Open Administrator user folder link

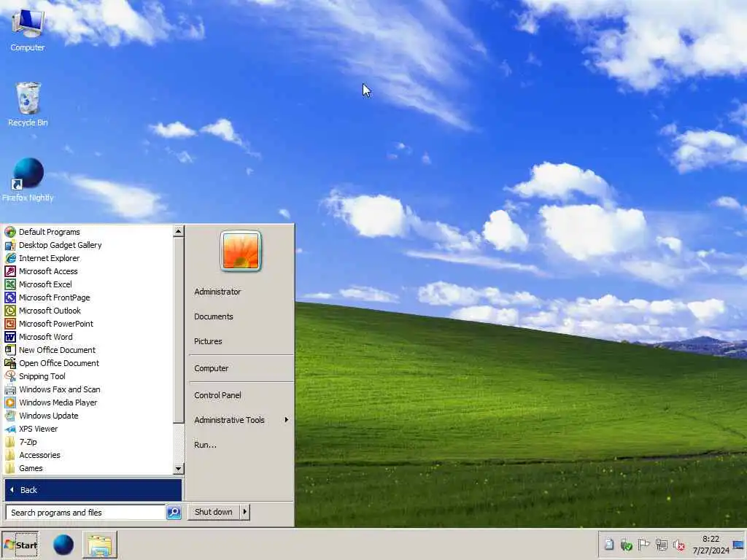pyautogui.click(x=217, y=292)
